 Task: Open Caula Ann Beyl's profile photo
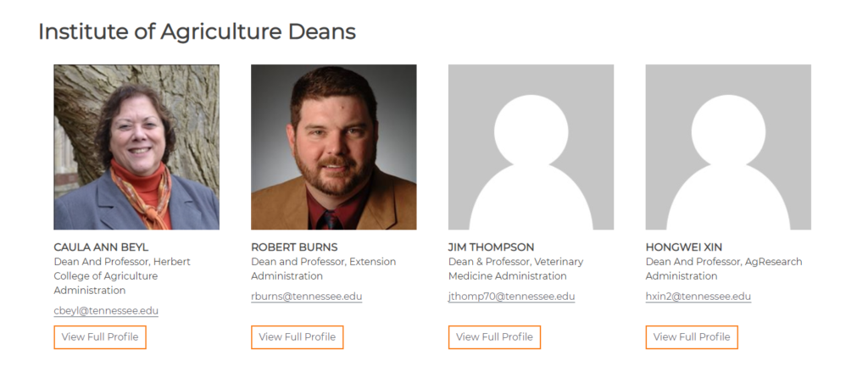[136, 147]
